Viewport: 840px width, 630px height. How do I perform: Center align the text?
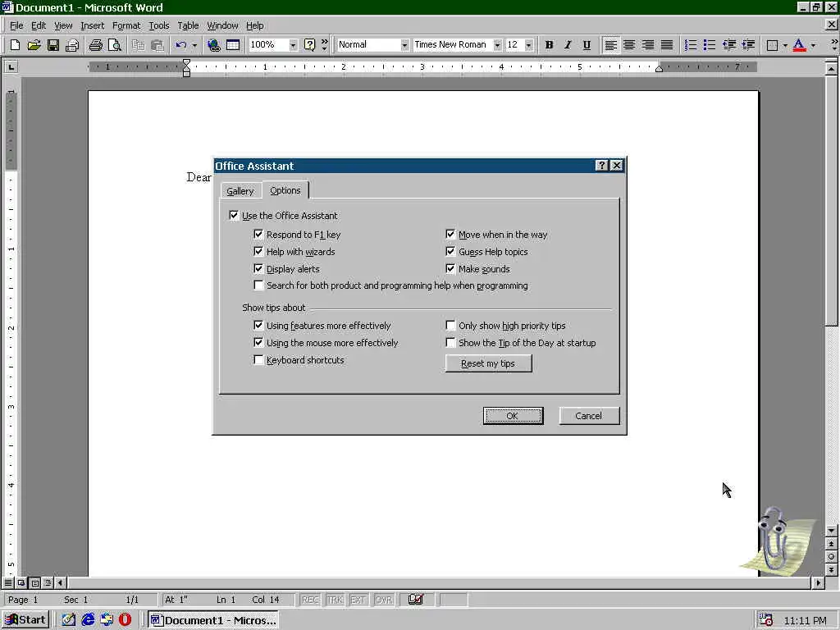(x=629, y=45)
